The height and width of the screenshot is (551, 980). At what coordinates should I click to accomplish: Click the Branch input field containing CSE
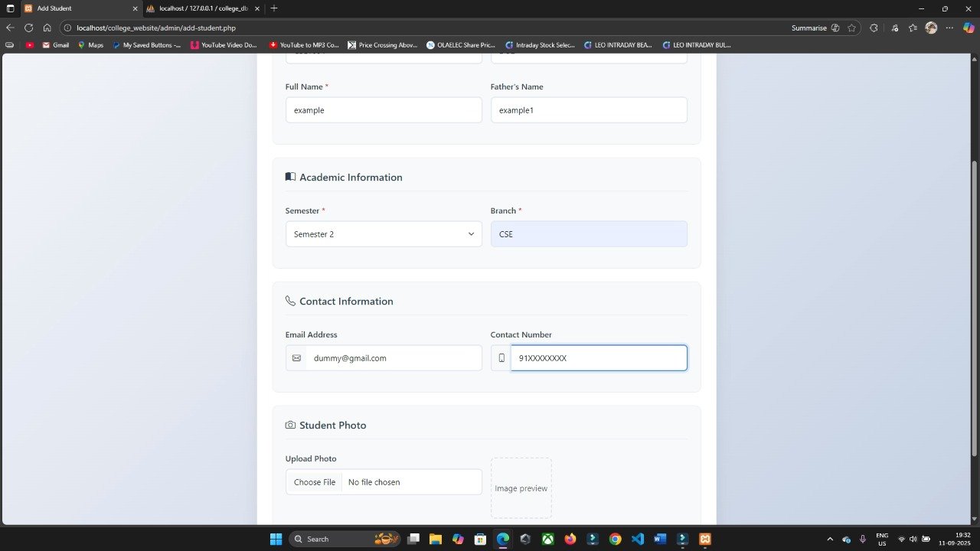click(x=589, y=234)
